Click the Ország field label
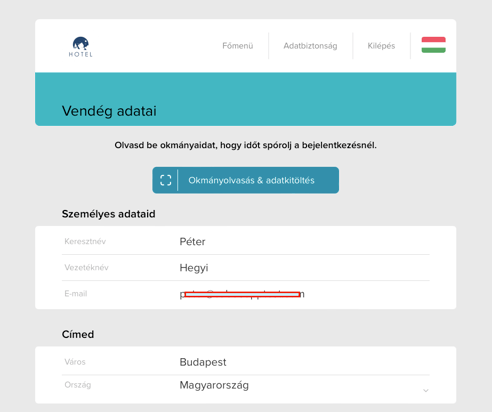The image size is (492, 412). coord(78,385)
